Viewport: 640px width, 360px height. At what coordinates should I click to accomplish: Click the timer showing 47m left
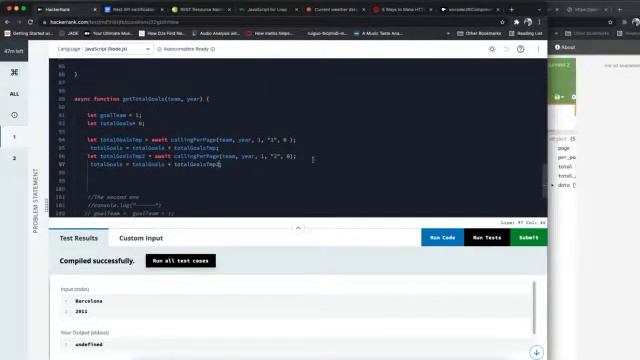pos(14,51)
